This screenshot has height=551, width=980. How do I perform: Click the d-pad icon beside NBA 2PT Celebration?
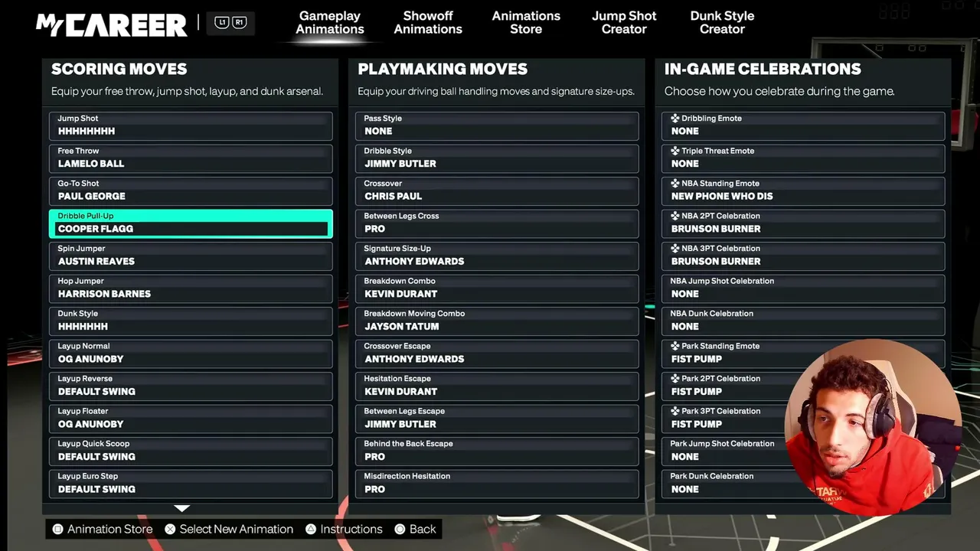[675, 216]
